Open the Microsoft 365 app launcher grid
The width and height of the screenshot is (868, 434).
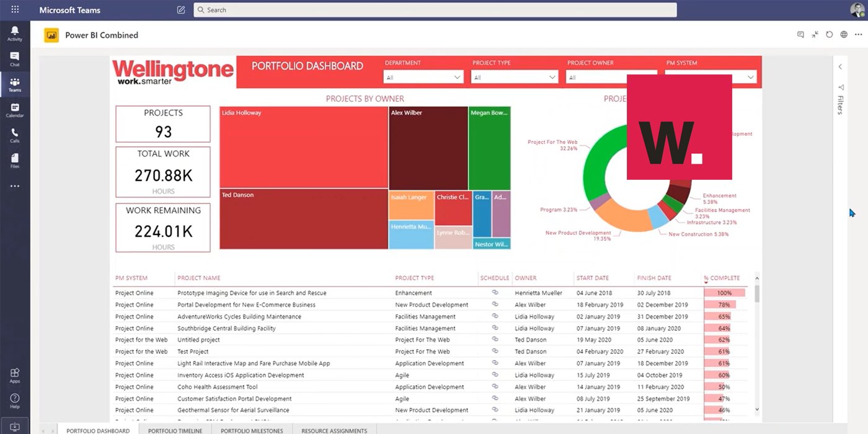point(15,10)
